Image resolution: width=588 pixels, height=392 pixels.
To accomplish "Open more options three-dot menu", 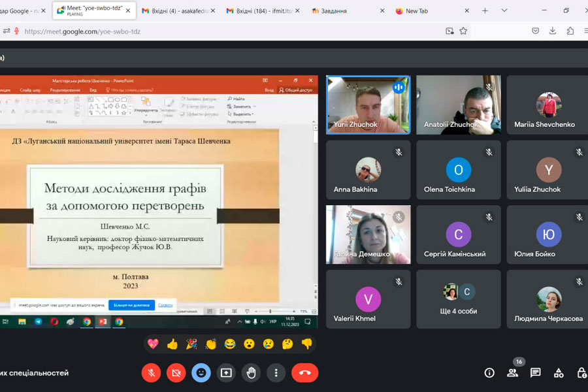I will click(x=276, y=373).
